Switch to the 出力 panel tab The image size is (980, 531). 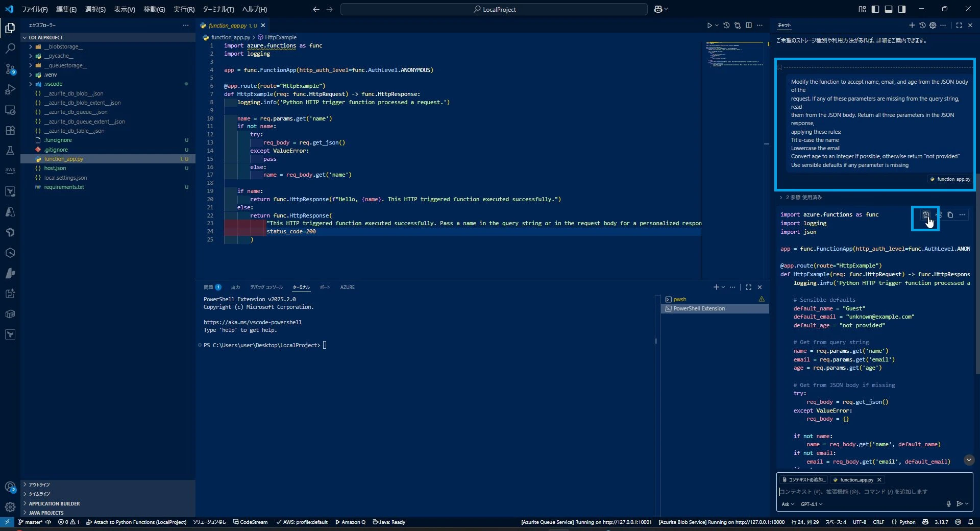(x=235, y=287)
